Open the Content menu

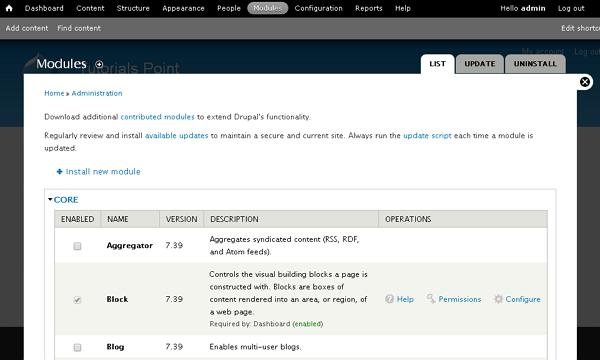tap(90, 8)
